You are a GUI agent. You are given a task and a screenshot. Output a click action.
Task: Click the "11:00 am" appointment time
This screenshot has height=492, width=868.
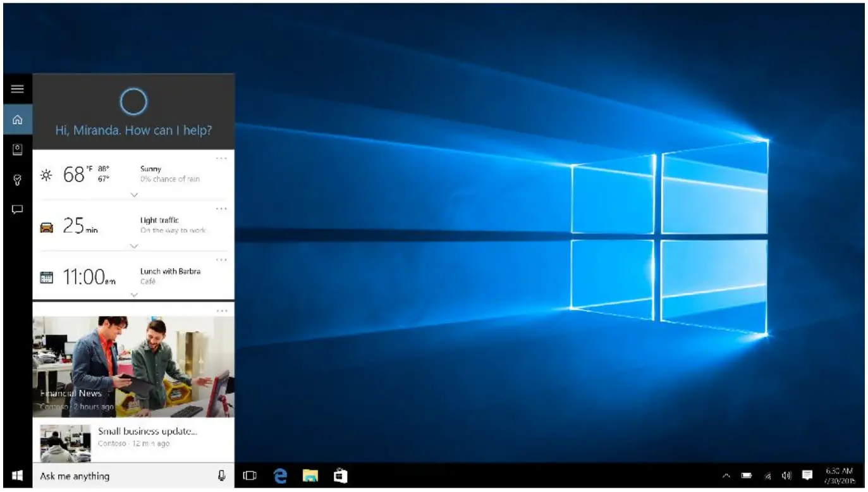89,277
